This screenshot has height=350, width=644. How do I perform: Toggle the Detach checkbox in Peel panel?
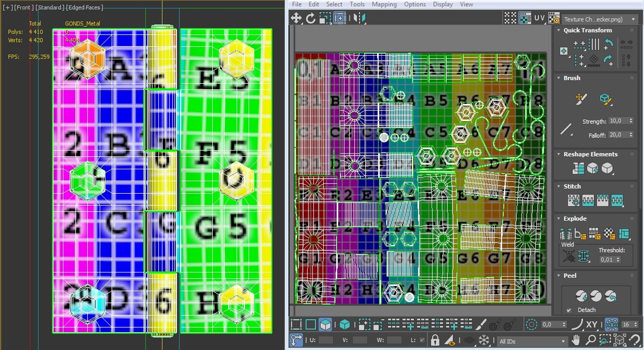coord(569,310)
